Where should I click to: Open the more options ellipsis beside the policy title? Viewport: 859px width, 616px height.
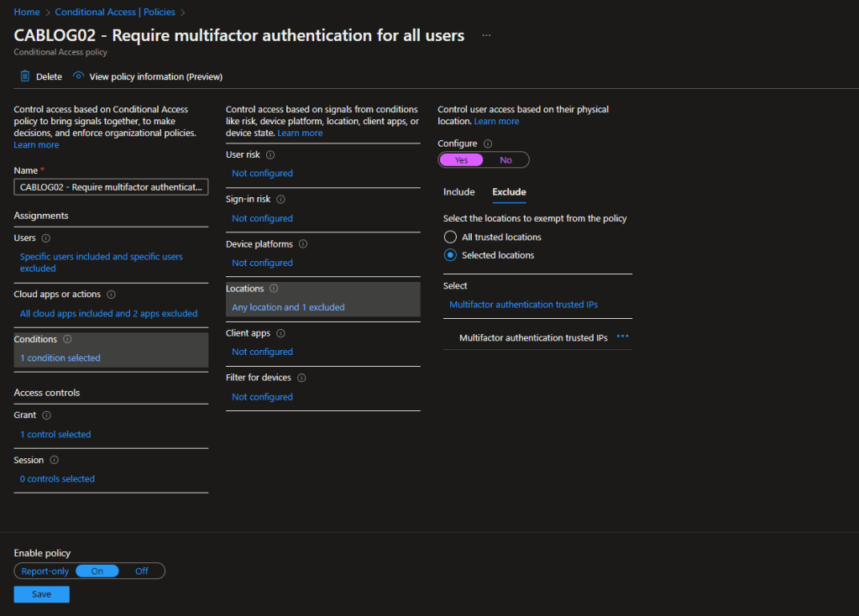[486, 35]
